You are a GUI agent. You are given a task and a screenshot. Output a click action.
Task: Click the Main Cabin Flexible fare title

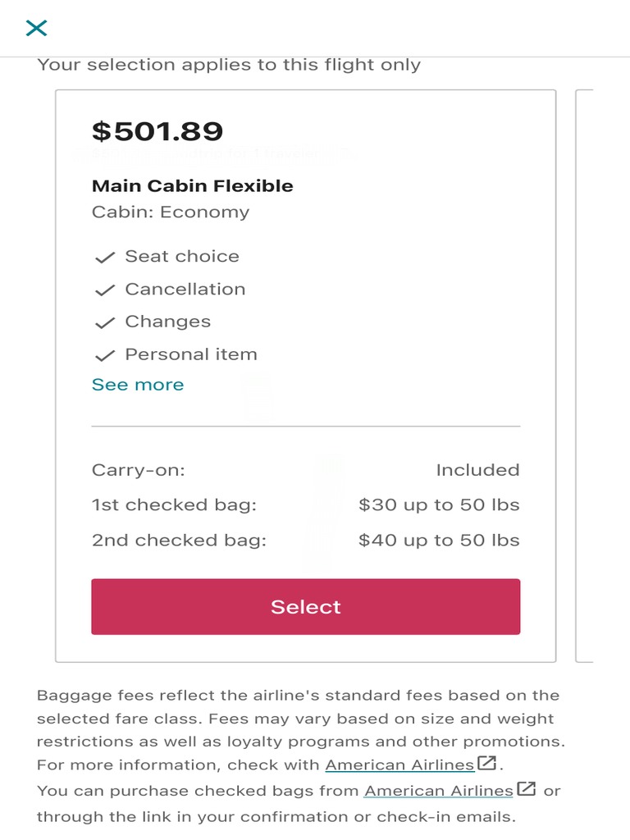click(192, 186)
